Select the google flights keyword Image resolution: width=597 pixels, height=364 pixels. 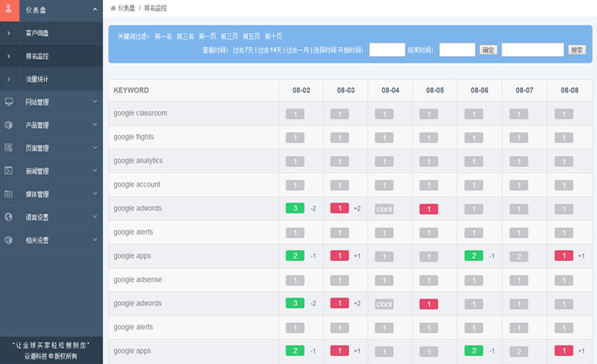coord(134,137)
